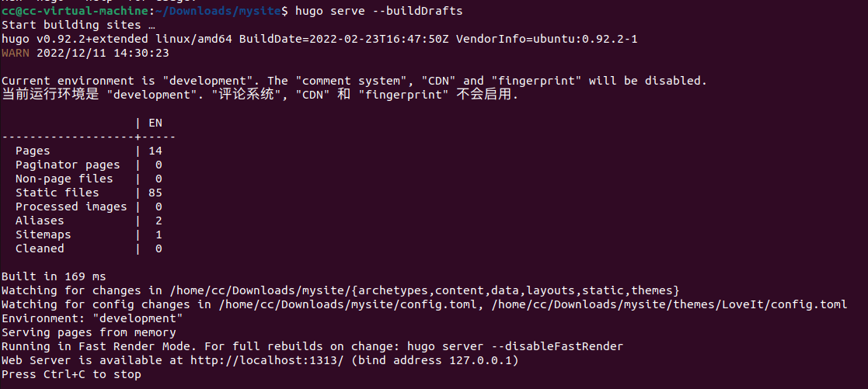868x389 pixels.
Task: Click the Built in 169 ms line
Action: 54,276
